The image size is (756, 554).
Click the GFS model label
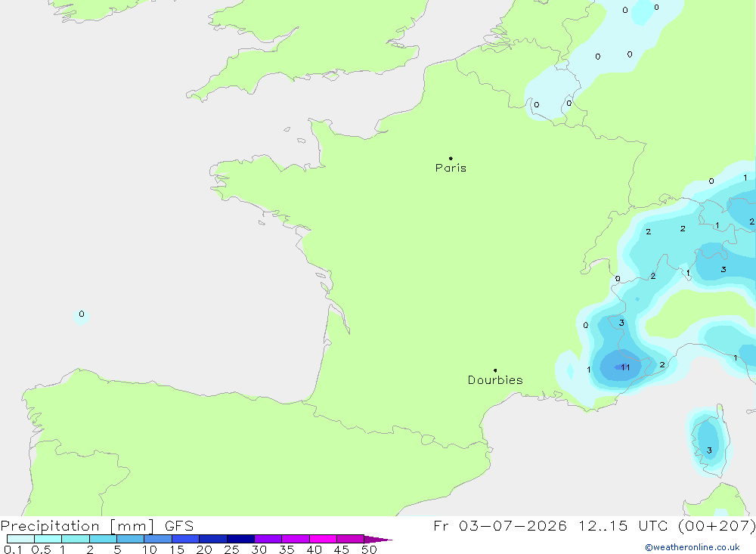179,526
